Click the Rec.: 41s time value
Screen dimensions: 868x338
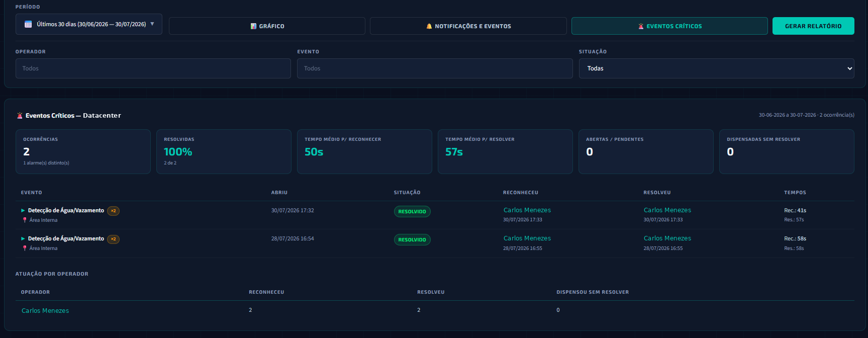click(795, 211)
